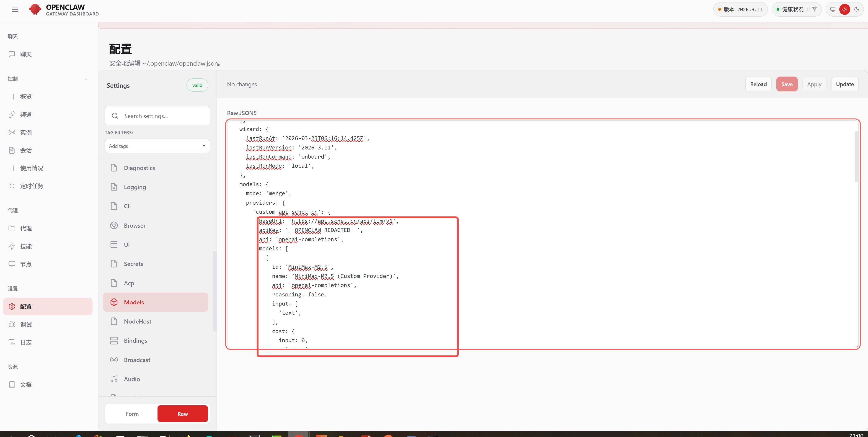The height and width of the screenshot is (437, 868).
Task: Enable dark theme moon icon
Action: coord(857,9)
